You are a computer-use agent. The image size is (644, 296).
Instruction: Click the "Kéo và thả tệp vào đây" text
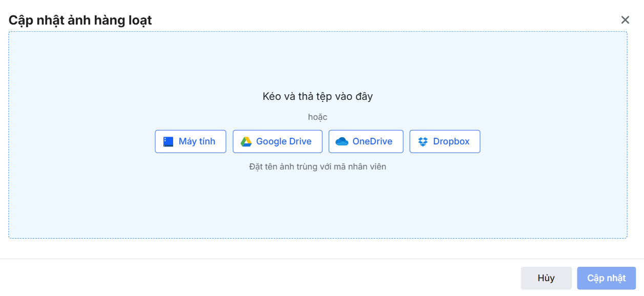point(318,96)
